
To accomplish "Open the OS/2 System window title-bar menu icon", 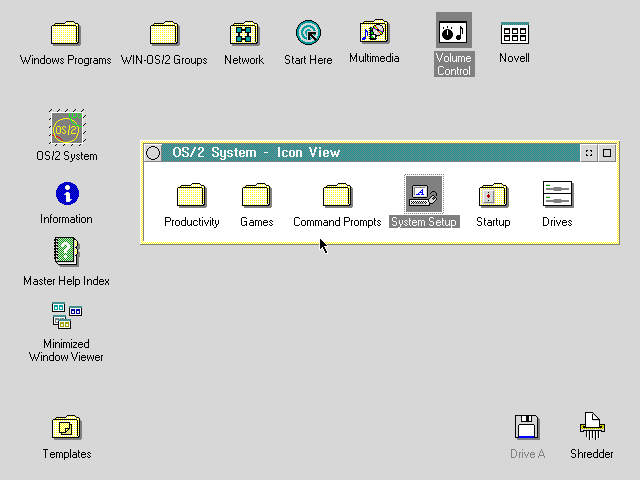I will 153,153.
